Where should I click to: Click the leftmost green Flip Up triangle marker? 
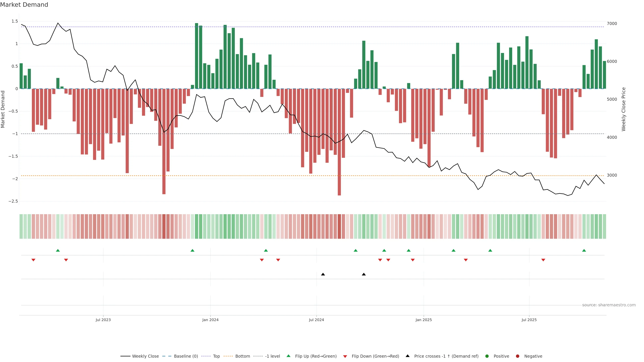(58, 250)
